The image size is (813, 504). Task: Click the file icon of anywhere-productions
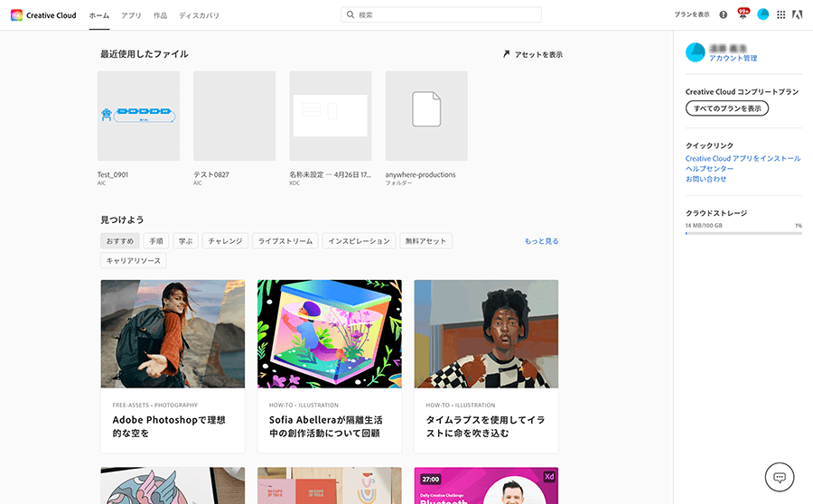[x=426, y=109]
